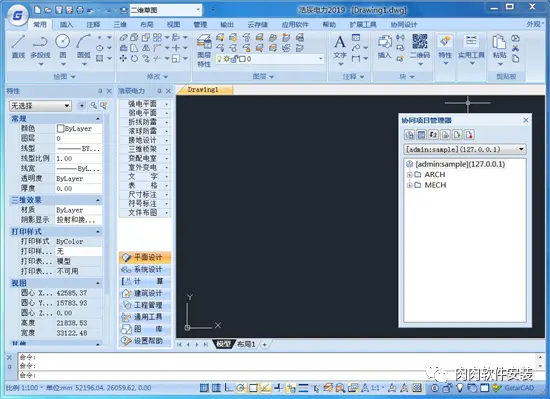This screenshot has width=550, height=399.
Task: Collapse the 常规 section in properties
Action: 98,119
